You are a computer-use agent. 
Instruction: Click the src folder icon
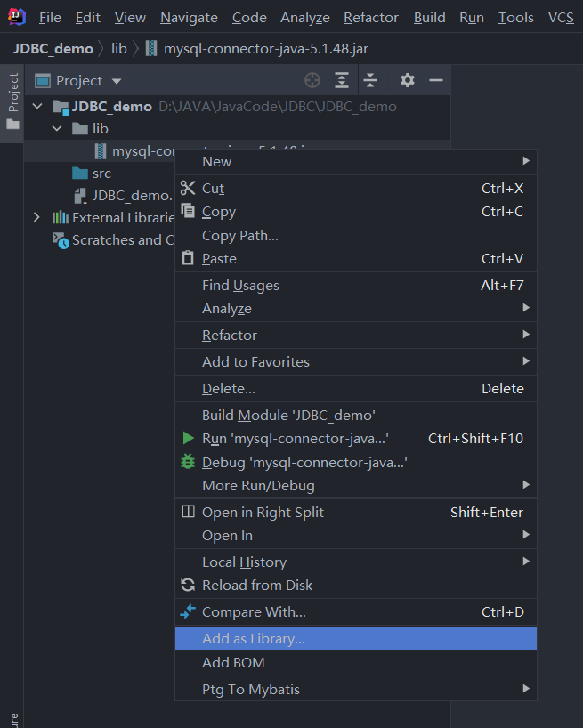(x=80, y=174)
